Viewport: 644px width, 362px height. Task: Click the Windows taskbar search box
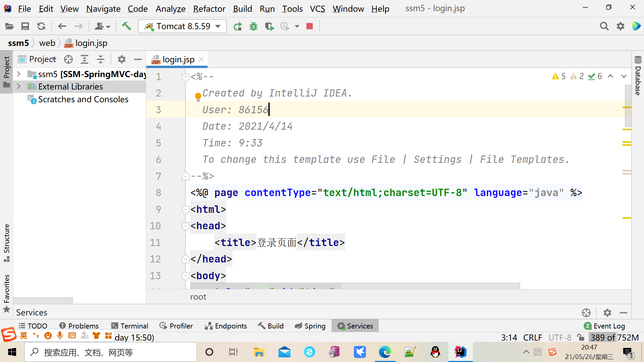111,352
